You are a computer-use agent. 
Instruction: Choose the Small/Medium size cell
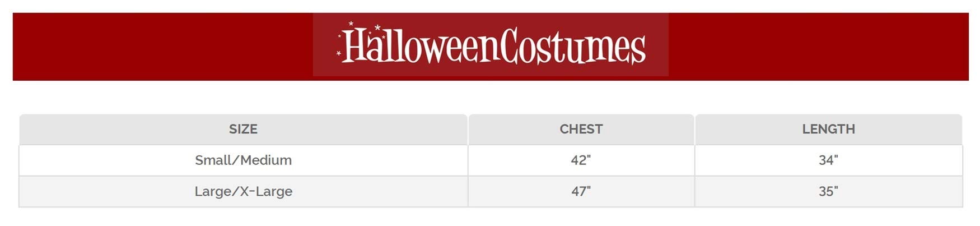point(243,160)
